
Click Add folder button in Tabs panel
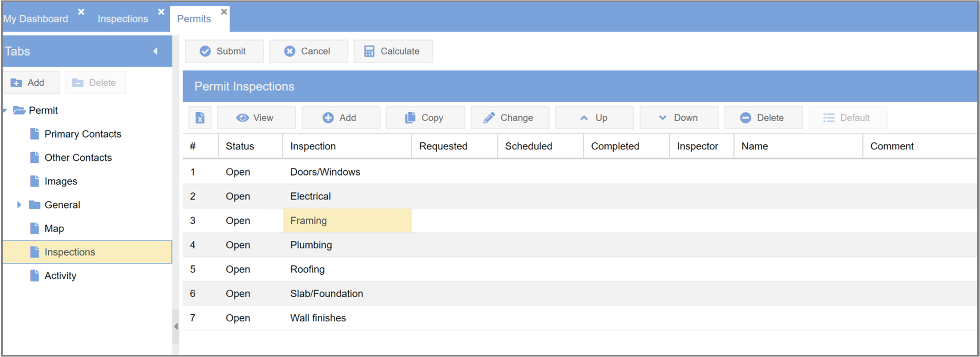(31, 83)
